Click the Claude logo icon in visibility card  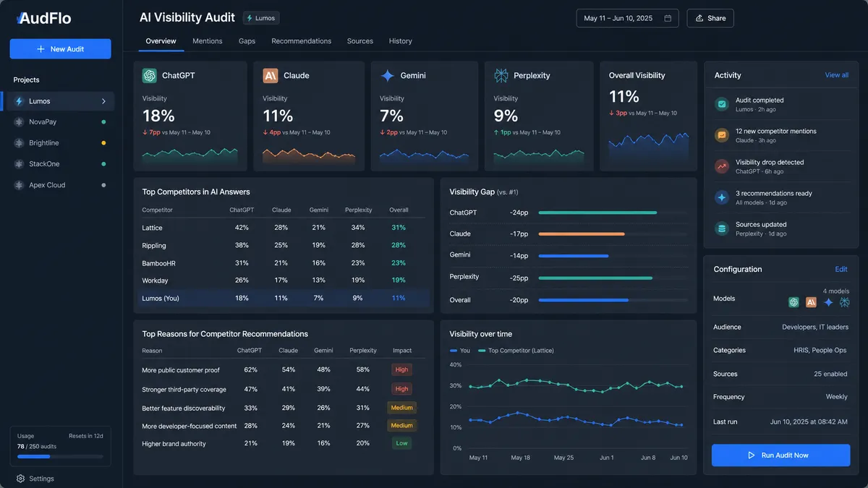tap(271, 75)
